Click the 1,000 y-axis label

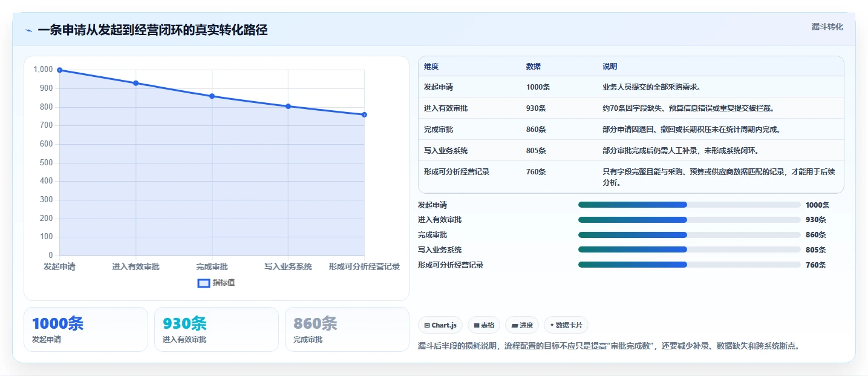point(43,70)
